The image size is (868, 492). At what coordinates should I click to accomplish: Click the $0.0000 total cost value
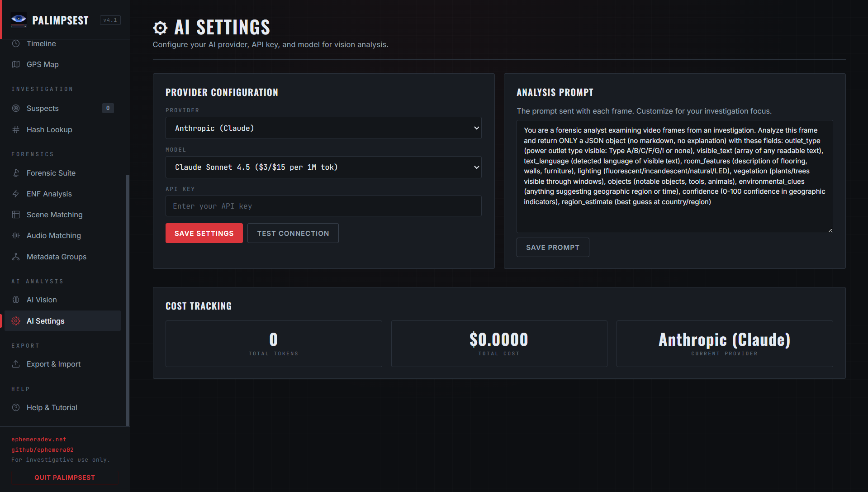[499, 339]
